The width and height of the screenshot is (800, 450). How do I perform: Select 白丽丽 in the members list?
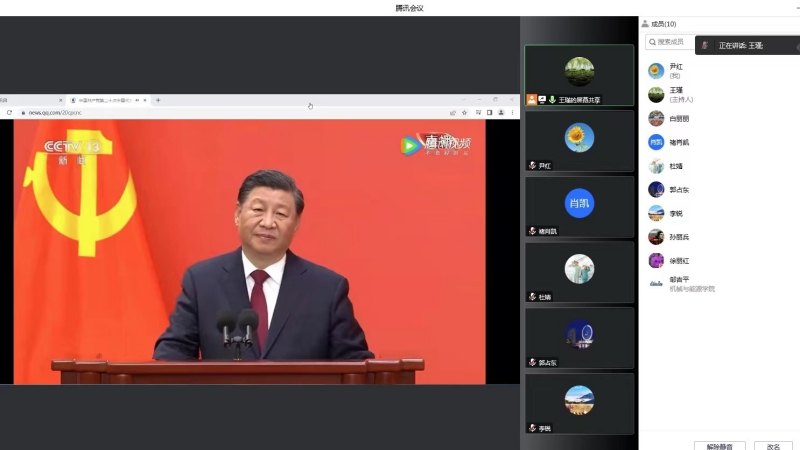click(680, 119)
